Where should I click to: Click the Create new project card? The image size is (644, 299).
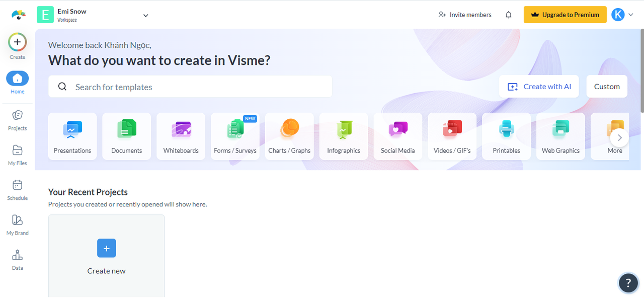click(x=106, y=256)
